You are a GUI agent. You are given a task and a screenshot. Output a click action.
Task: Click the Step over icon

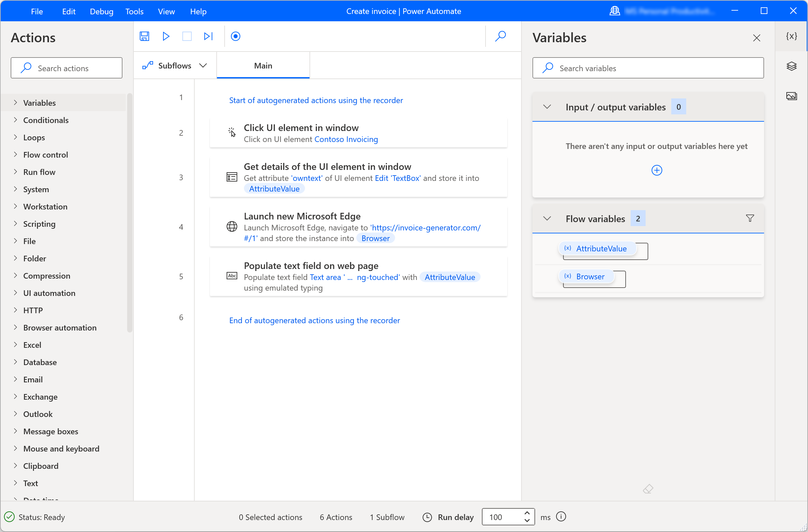pos(208,36)
